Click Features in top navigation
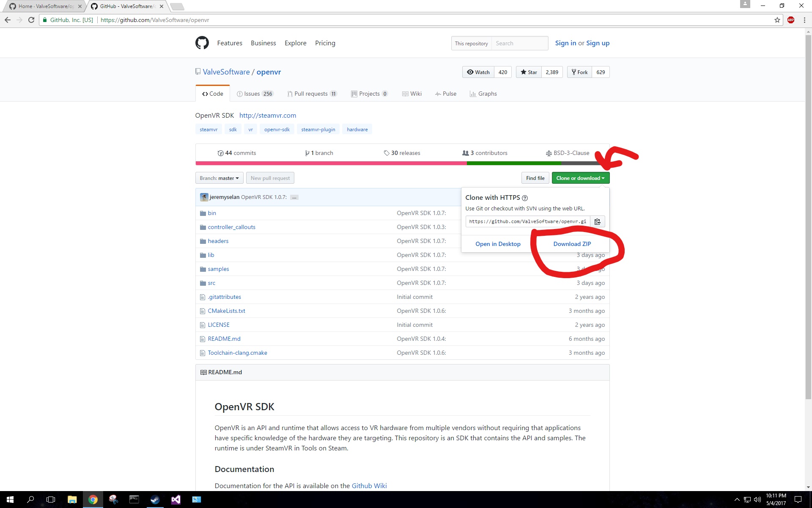 tap(230, 43)
